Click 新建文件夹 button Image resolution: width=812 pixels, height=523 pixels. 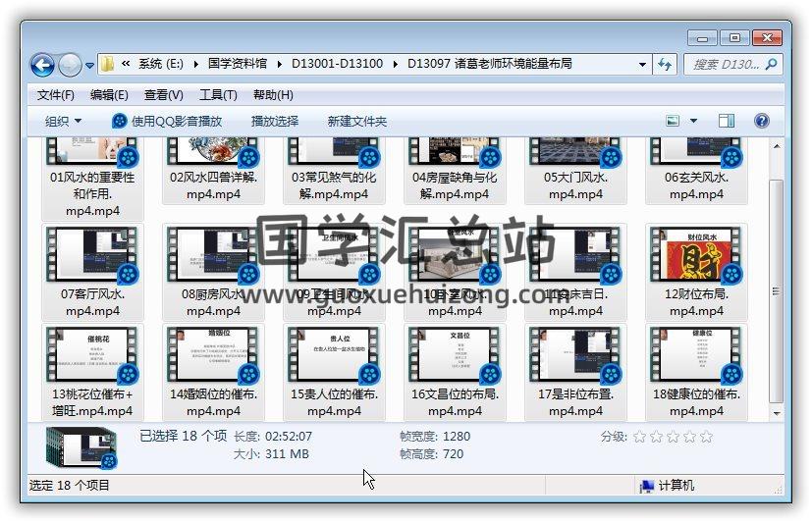pos(356,121)
